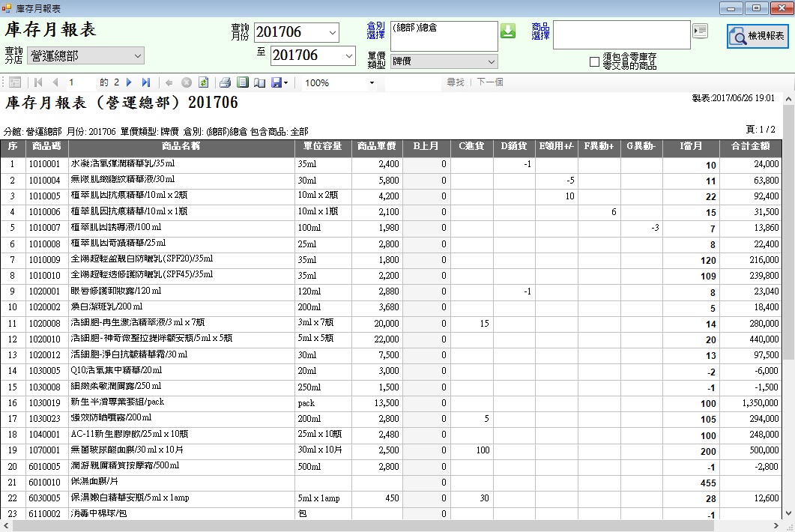Viewport: 795px width, 532px height.
Task: Enable include zero-stock products checkbox
Action: coord(595,61)
